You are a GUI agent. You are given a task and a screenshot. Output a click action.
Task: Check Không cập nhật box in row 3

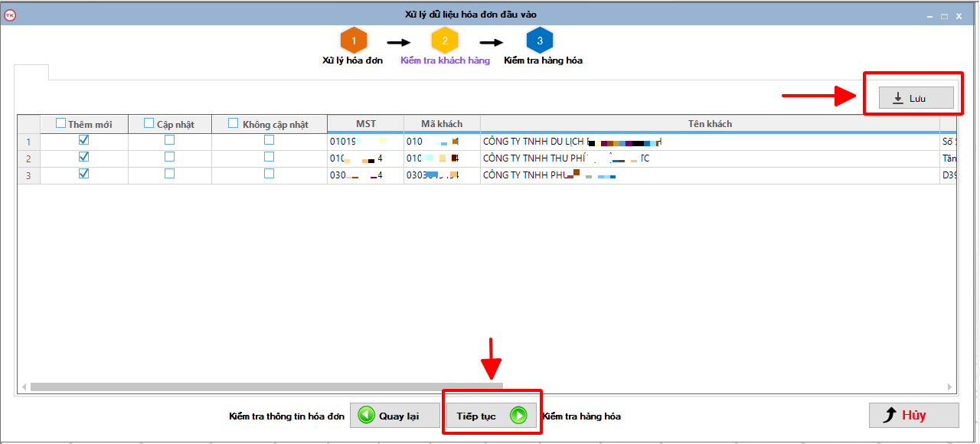[x=269, y=175]
